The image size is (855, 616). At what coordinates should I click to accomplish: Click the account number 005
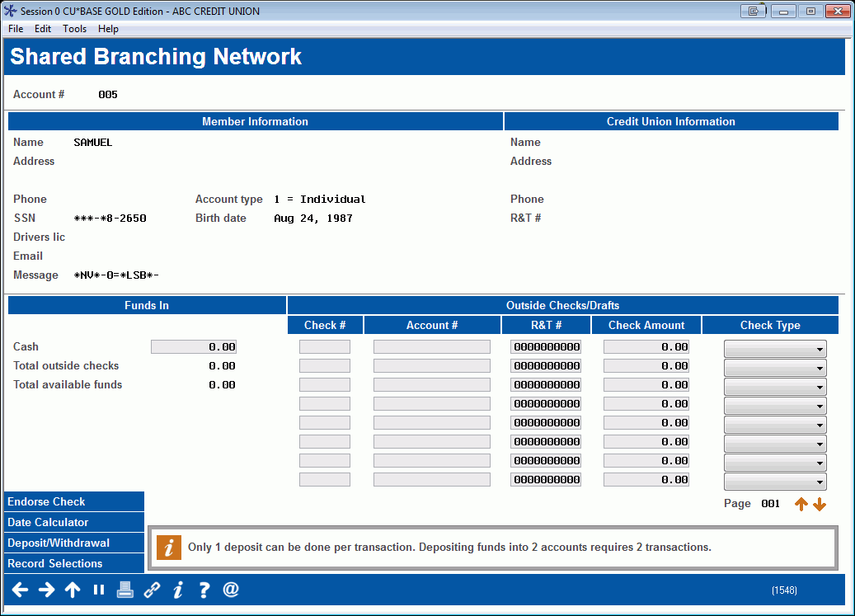click(x=108, y=95)
